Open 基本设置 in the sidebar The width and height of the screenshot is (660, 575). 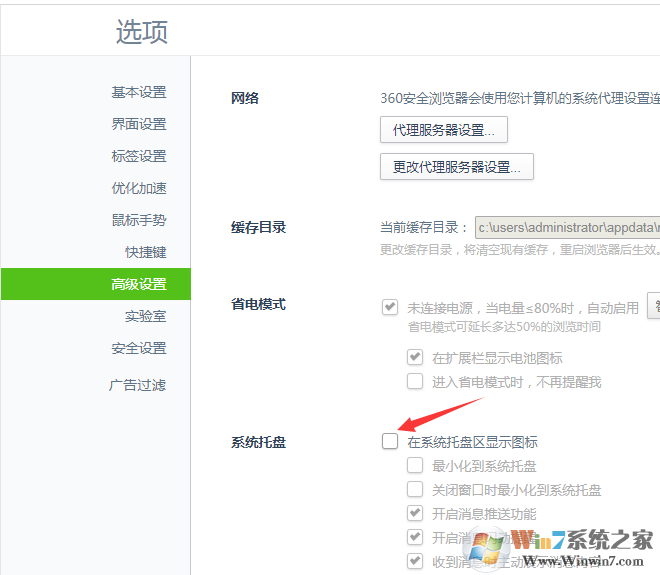click(138, 92)
